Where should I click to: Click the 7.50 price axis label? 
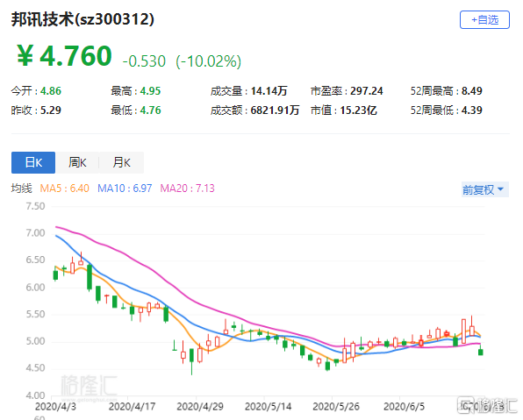click(35, 206)
